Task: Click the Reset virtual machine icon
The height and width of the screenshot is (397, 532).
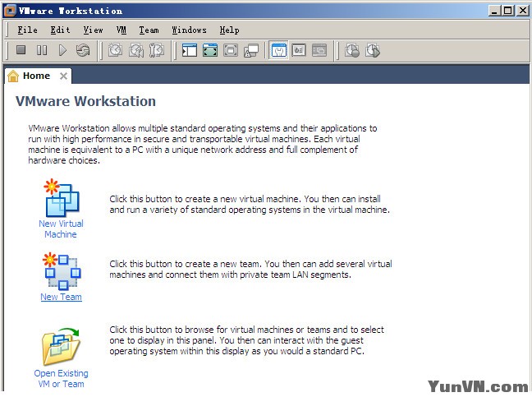Action: (83, 50)
